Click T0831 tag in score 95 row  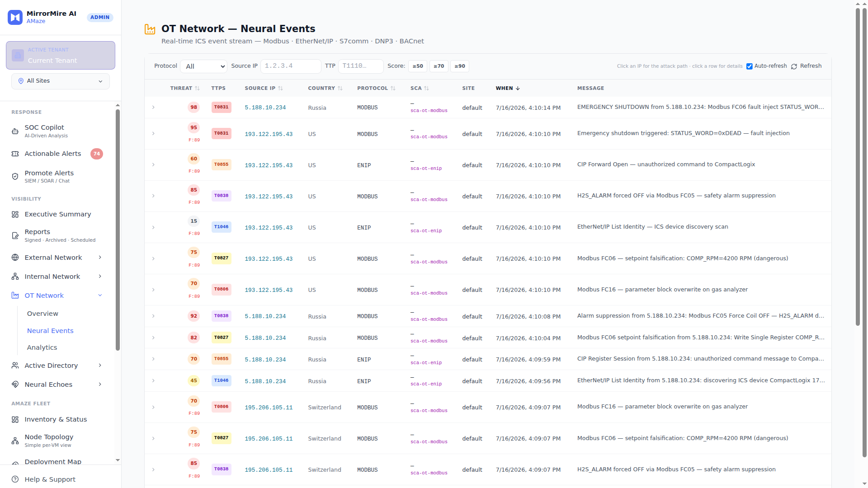coord(222,134)
